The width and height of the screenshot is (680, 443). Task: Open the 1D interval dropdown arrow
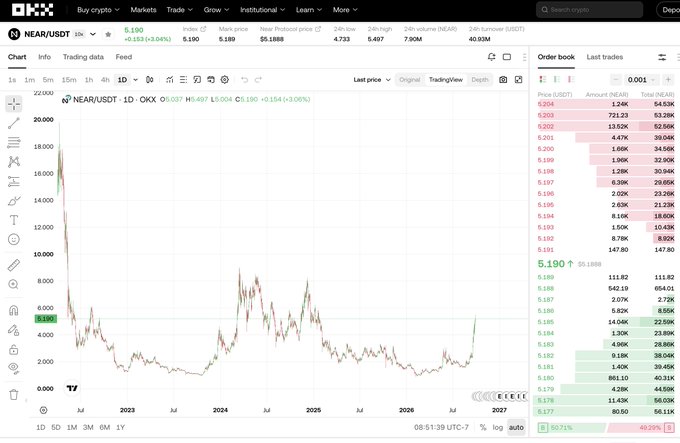(136, 80)
